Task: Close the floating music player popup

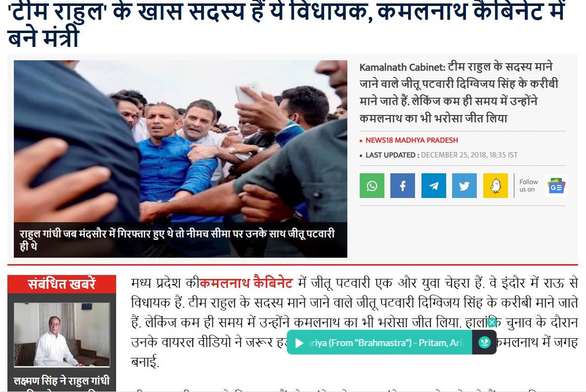Action: coord(492,322)
